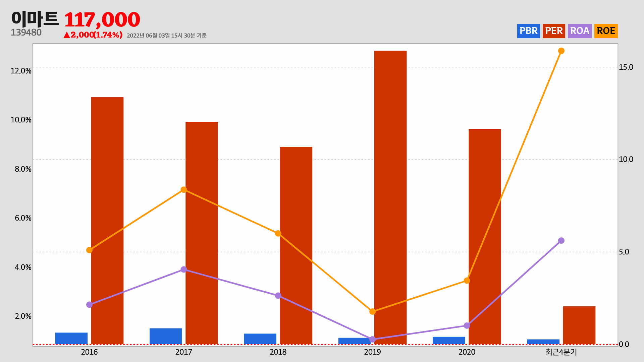The image size is (644, 362).
Task: Click the 2017 ROA purple point
Action: click(x=184, y=269)
